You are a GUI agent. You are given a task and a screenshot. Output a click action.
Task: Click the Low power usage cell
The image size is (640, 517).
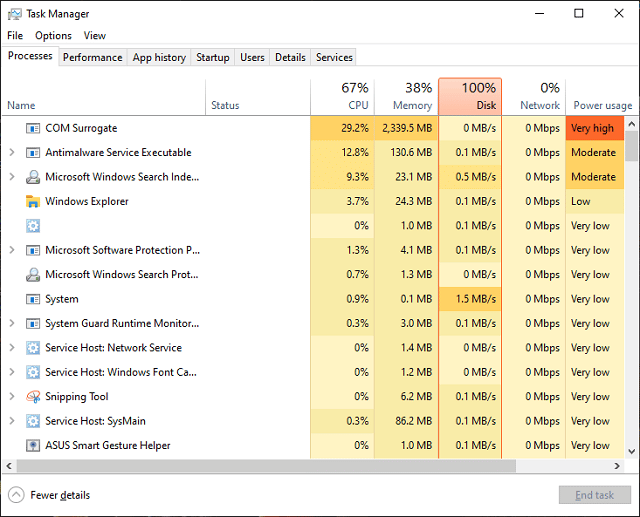click(x=595, y=201)
